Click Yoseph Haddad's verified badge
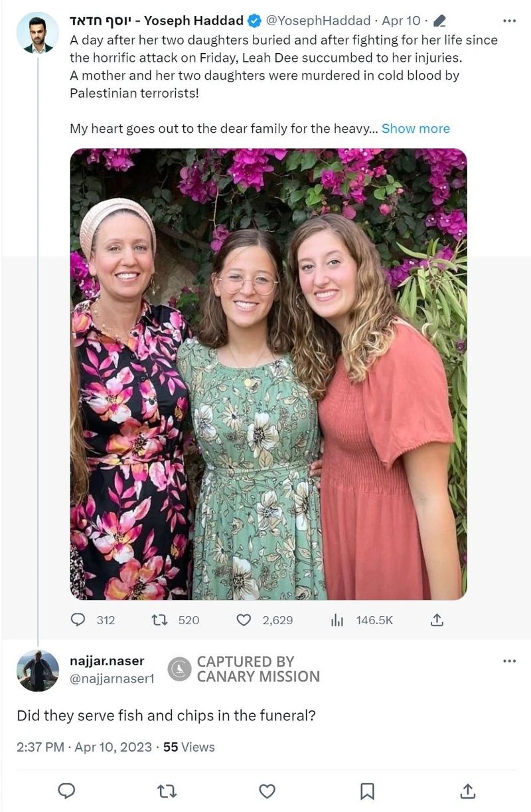 pyautogui.click(x=253, y=21)
